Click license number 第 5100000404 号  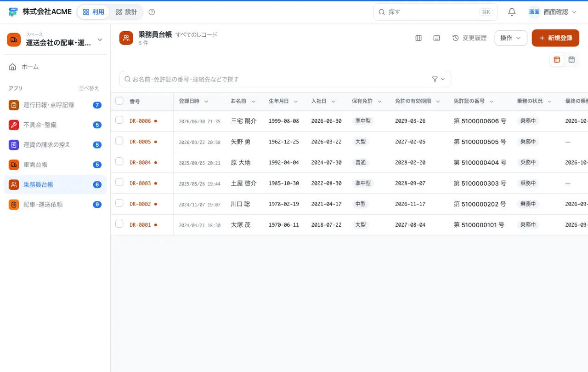point(480,162)
